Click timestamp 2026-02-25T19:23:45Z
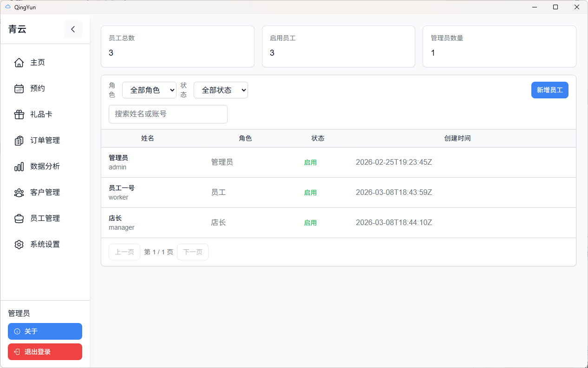 [394, 162]
